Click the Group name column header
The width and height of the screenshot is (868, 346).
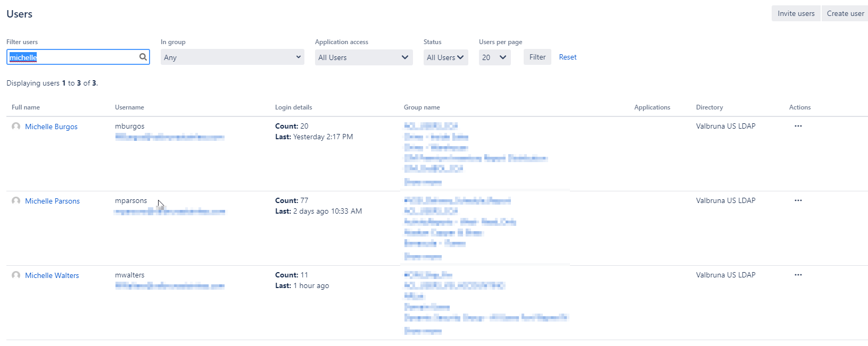point(422,107)
